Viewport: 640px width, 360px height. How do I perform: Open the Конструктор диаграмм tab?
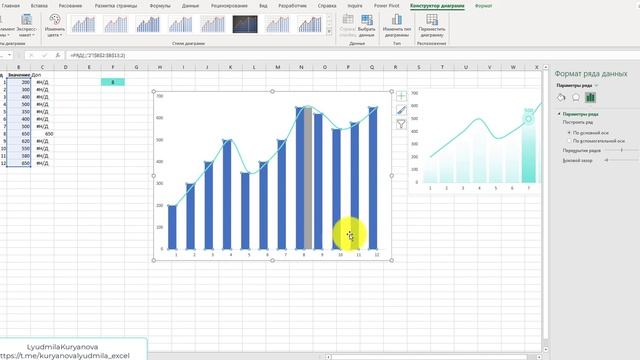[437, 6]
